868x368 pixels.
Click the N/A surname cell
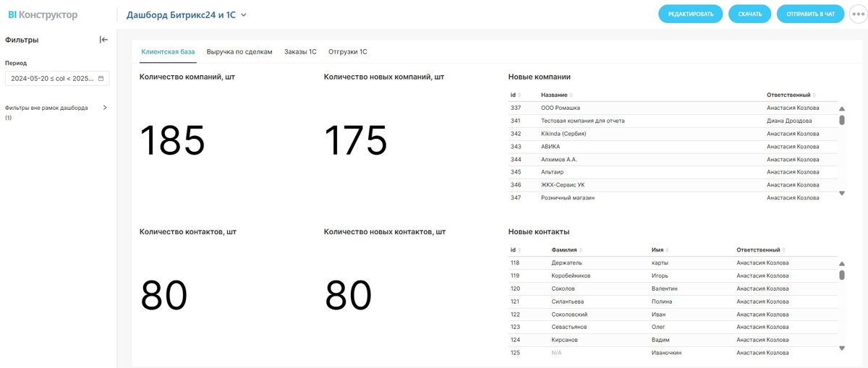pos(556,353)
